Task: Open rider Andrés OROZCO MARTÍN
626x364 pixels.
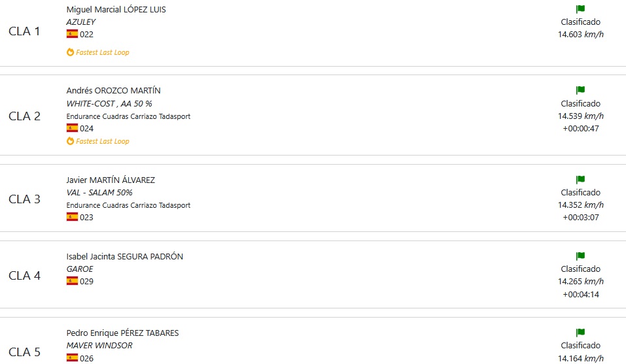Action: pos(113,90)
